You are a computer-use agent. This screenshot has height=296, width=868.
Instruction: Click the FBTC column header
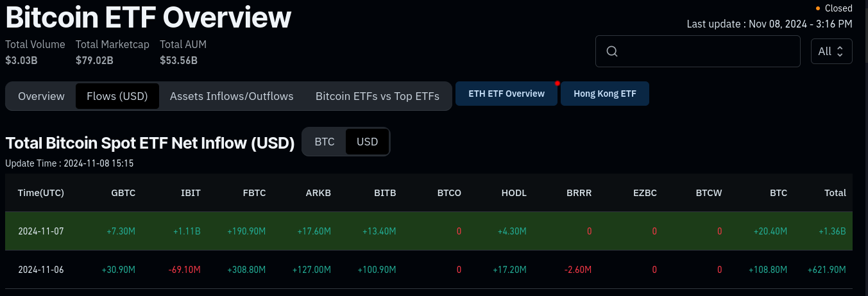tap(254, 193)
